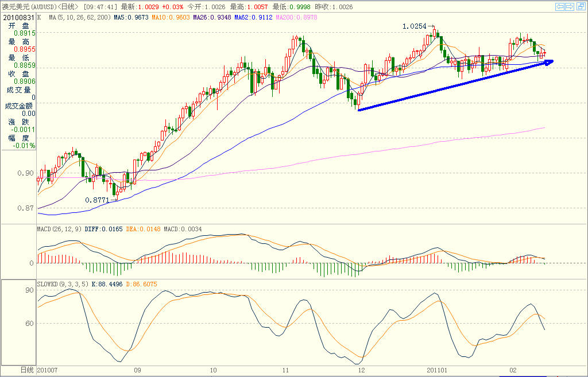The width and height of the screenshot is (588, 377).
Task: Go to next chart with right arrow icon
Action: pos(570,7)
